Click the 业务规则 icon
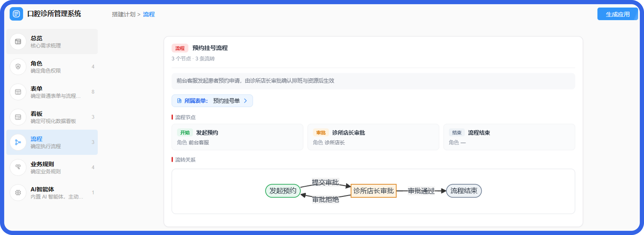Viewport: 644px width, 235px height. click(x=18, y=167)
